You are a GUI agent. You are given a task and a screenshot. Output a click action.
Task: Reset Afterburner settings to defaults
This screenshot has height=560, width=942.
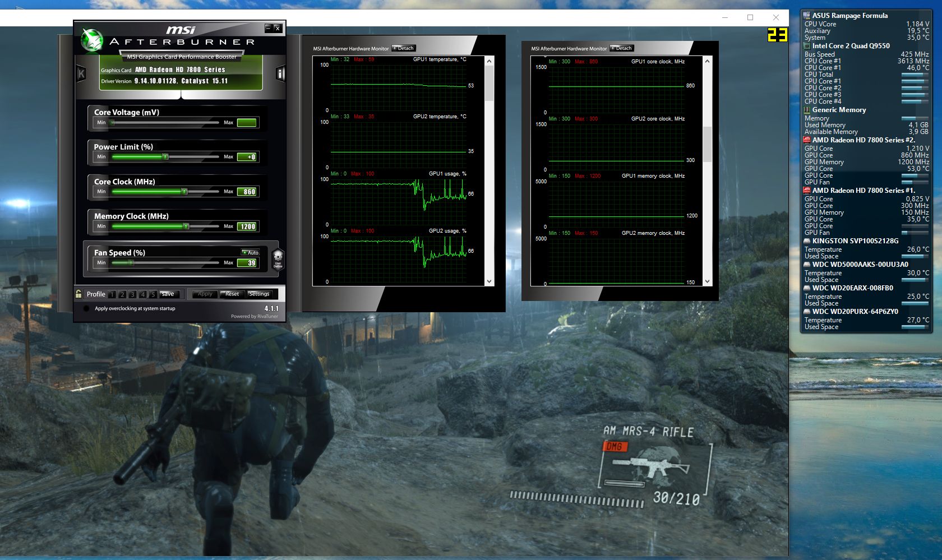click(x=232, y=294)
